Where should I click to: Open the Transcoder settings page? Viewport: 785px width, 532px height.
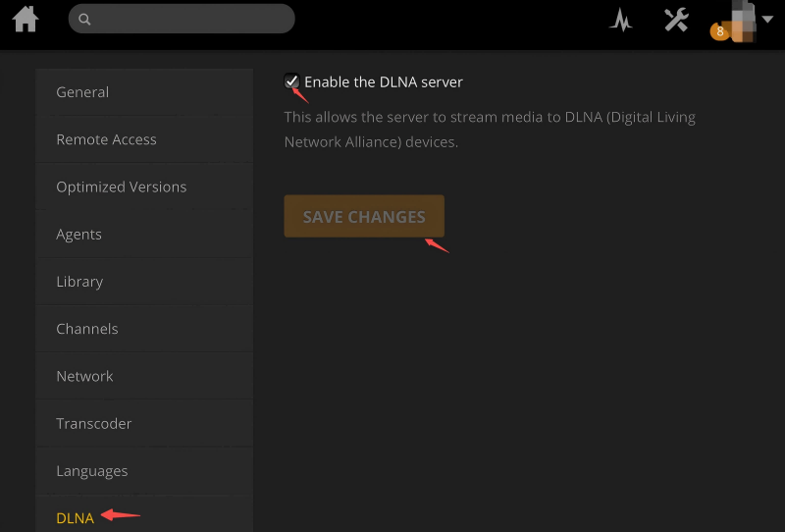[93, 424]
